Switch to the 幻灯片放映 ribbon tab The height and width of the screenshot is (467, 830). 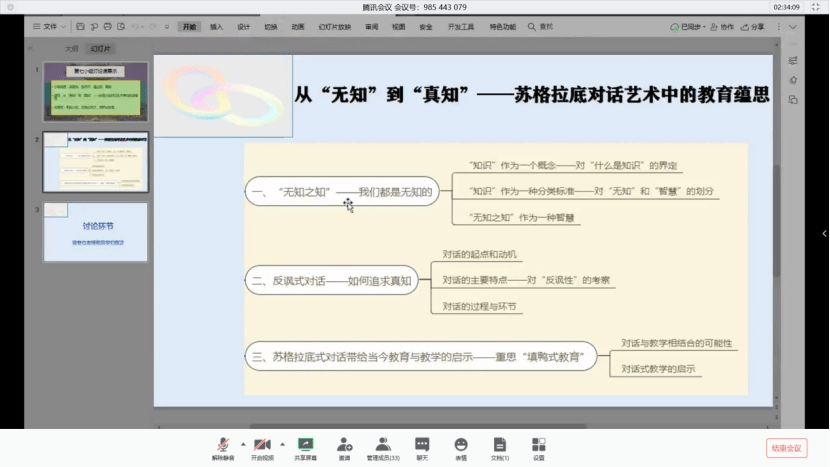(334, 27)
